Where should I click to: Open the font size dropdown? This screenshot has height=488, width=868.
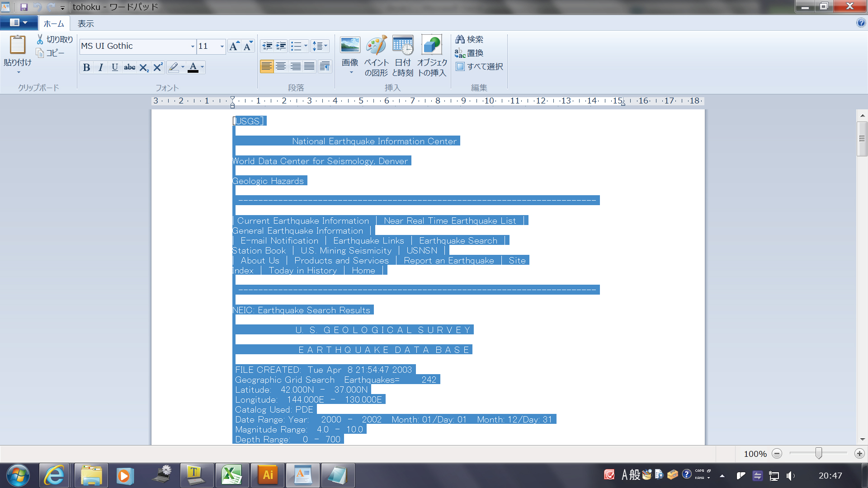222,46
